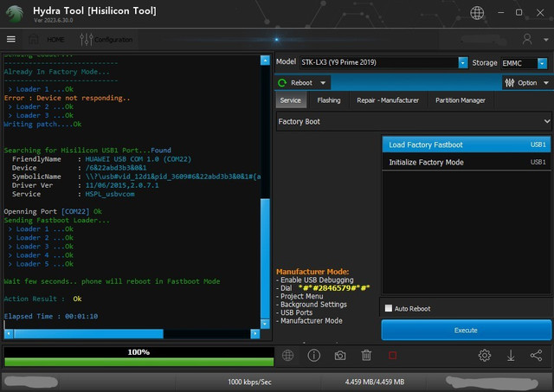
Task: Click 'Already In Factory Mode...' log line
Action: click(56, 72)
